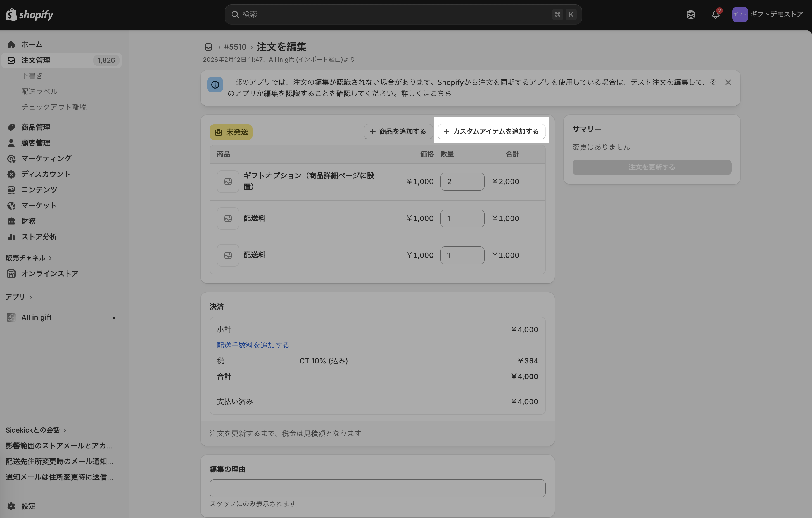Click 配送手数料を追加する link
The width and height of the screenshot is (812, 518).
pyautogui.click(x=253, y=345)
